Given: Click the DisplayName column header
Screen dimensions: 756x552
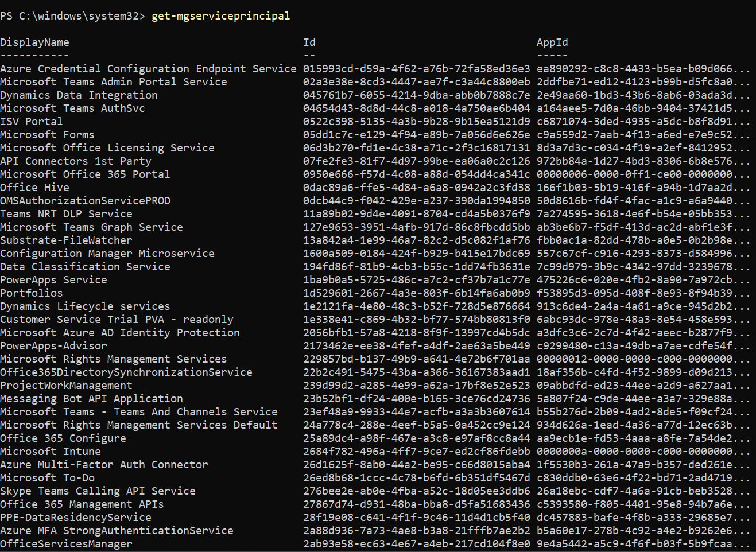Looking at the screenshot, I should pyautogui.click(x=34, y=42).
